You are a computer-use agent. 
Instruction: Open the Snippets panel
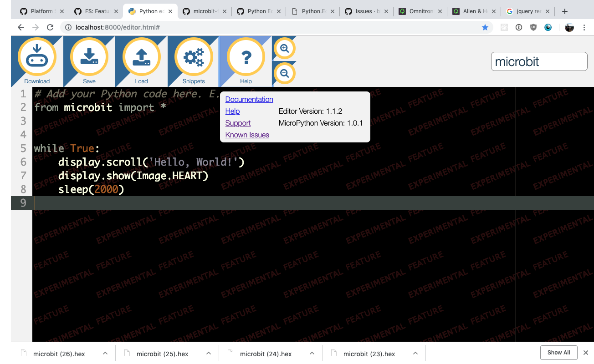(x=193, y=57)
